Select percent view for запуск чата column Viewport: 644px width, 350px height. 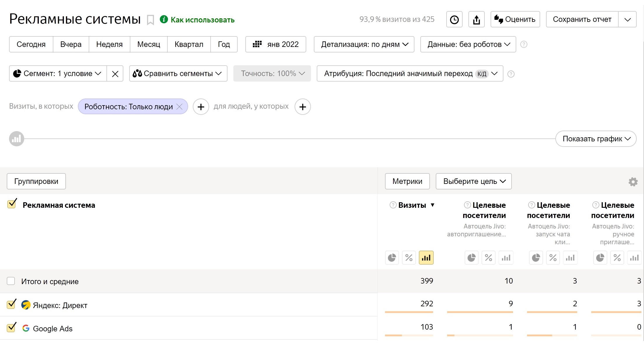tap(553, 258)
